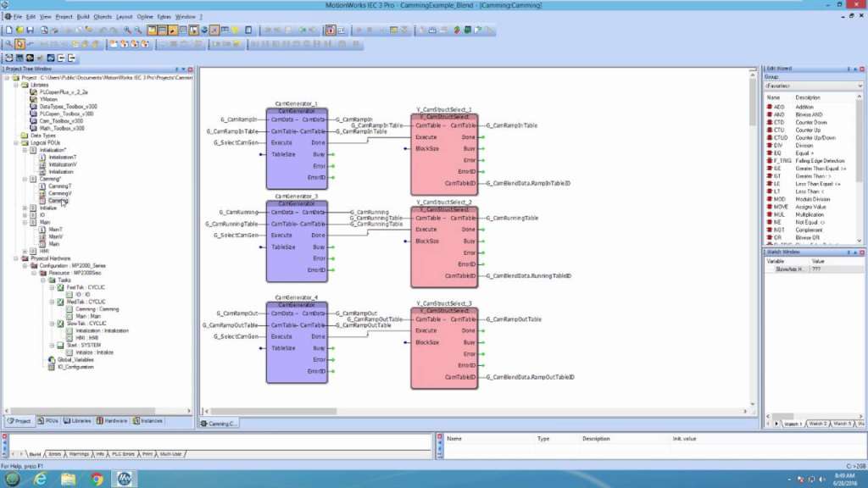Viewport: 868px width, 488px height.
Task: Click the vertical scrollbar of the Edit Wizard list
Action: (x=860, y=169)
